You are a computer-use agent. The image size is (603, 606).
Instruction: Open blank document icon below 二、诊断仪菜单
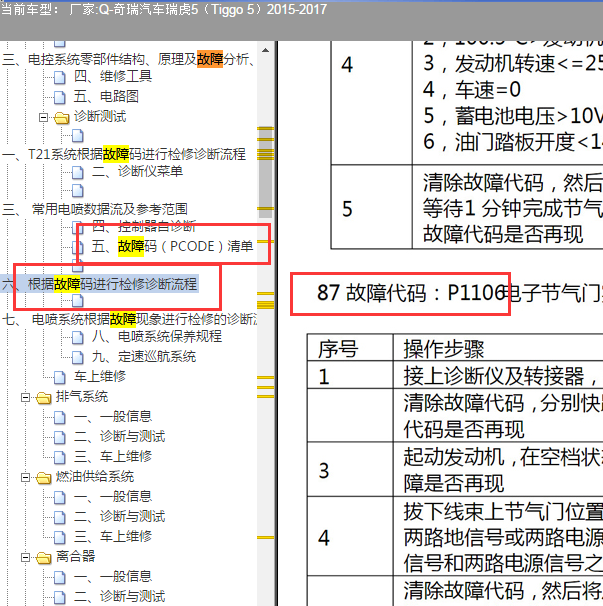tap(78, 190)
